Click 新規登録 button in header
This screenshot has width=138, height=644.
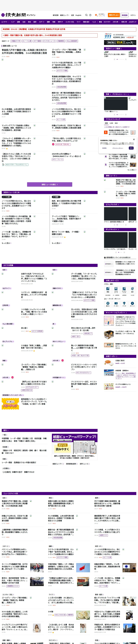coord(125,15)
